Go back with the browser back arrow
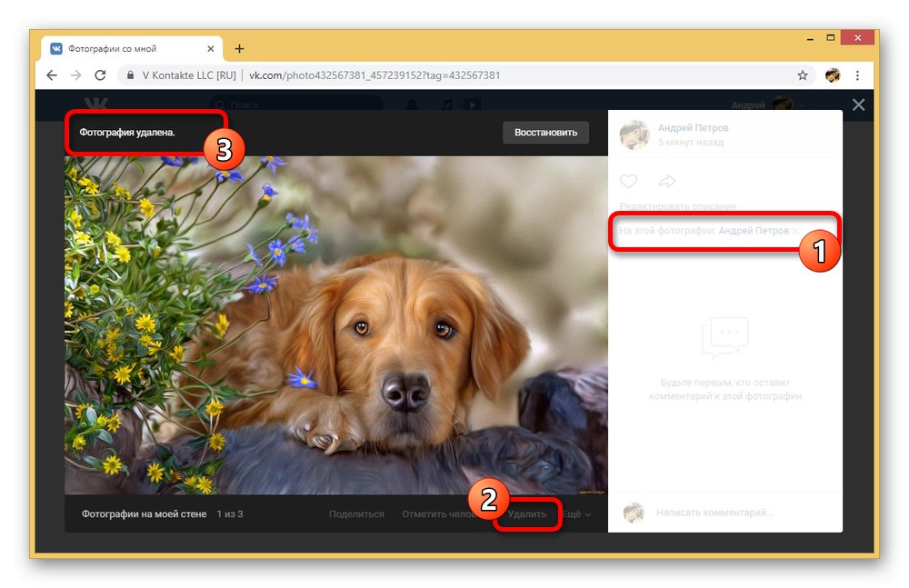 (x=52, y=75)
